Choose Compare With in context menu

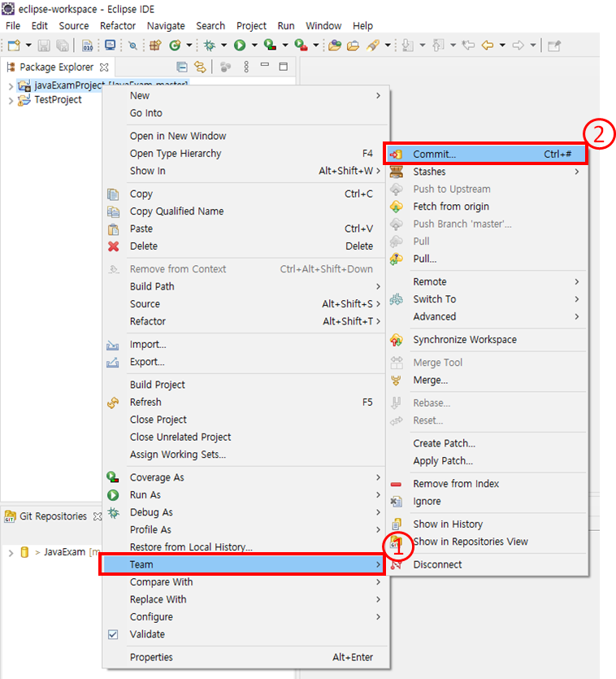click(246, 582)
